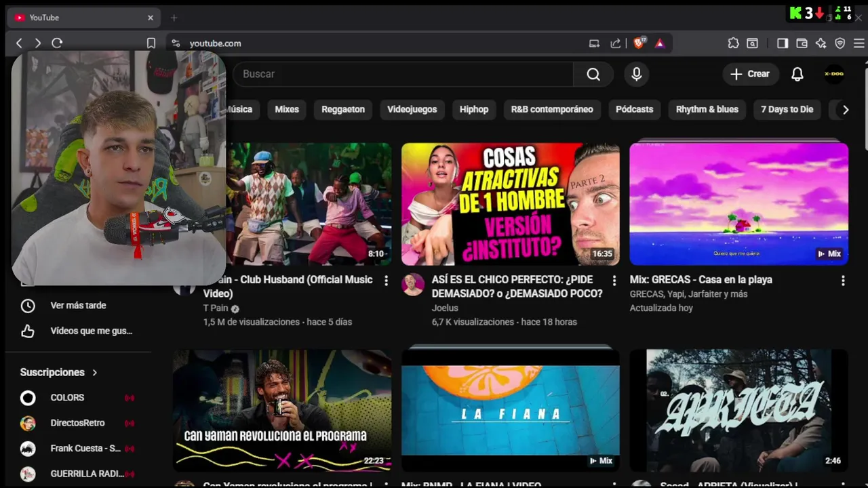The image size is (868, 488).
Task: Select the R&B contemporáneo chip
Action: [x=552, y=109]
